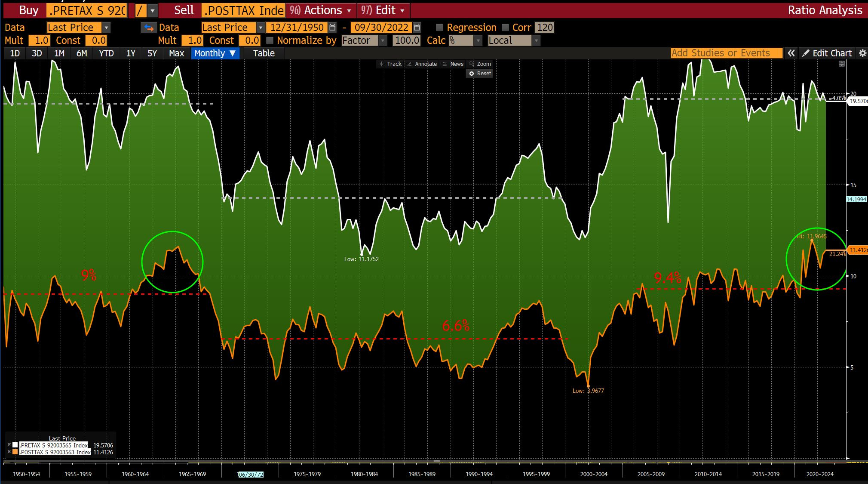Select the 3D range tab
Image resolution: width=868 pixels, height=484 pixels.
37,53
